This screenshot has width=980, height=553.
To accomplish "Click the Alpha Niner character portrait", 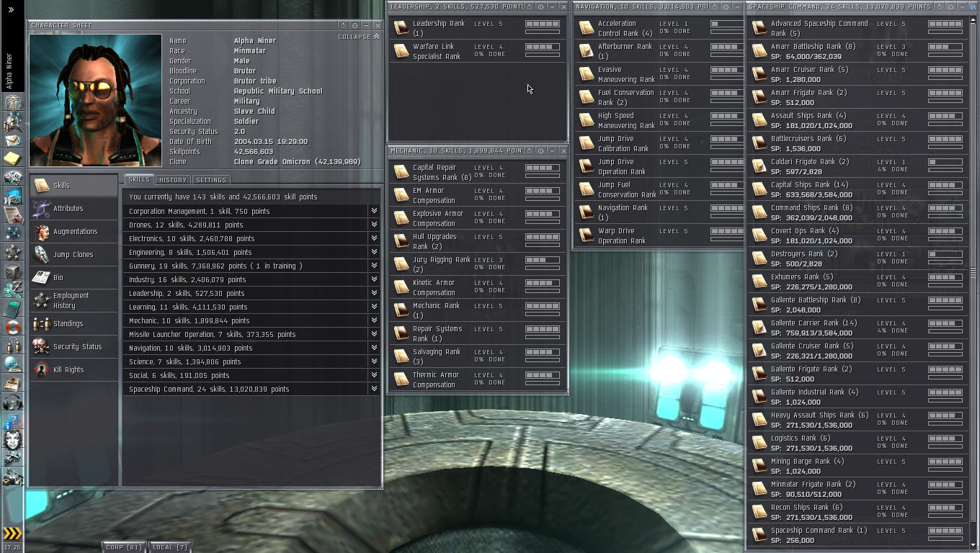I will pyautogui.click(x=95, y=100).
